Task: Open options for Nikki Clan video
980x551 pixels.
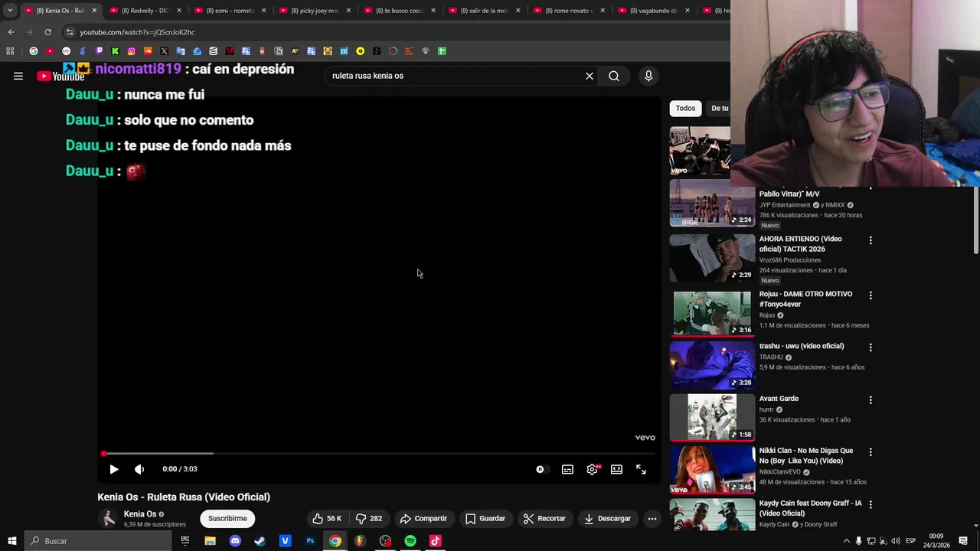Action: click(871, 452)
